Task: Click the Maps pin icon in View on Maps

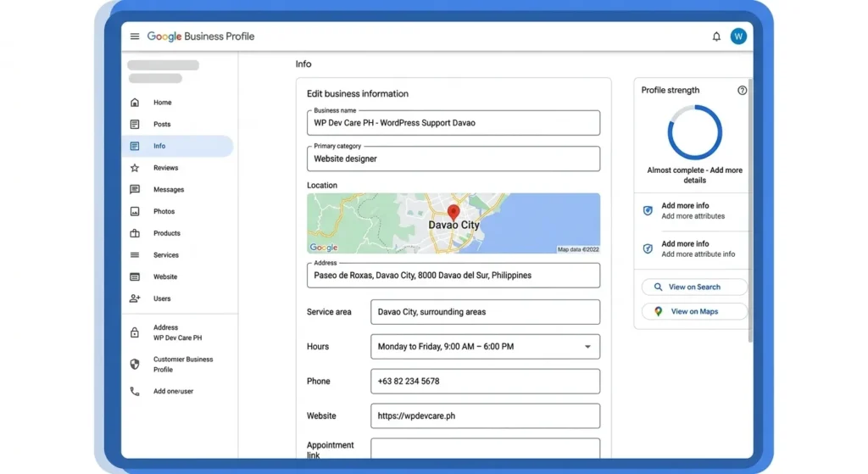Action: (x=658, y=312)
